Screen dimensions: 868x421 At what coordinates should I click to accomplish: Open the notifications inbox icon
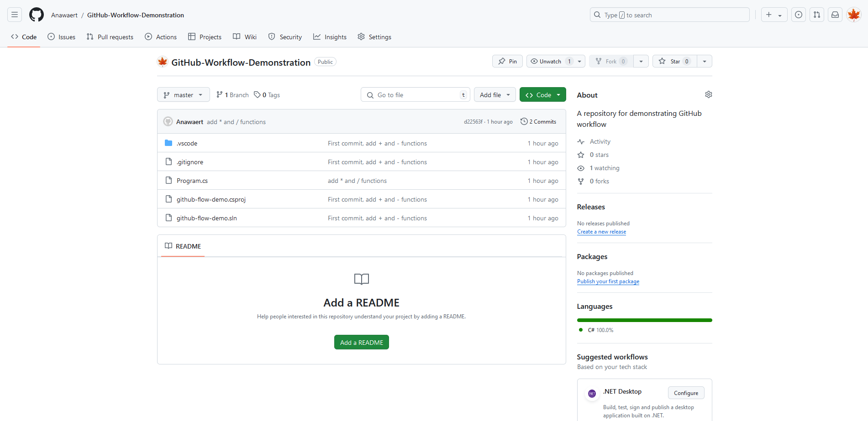pyautogui.click(x=835, y=15)
